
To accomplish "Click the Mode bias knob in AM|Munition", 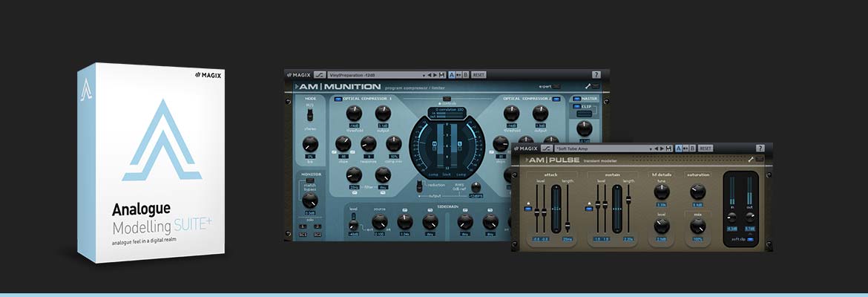I will [311, 144].
